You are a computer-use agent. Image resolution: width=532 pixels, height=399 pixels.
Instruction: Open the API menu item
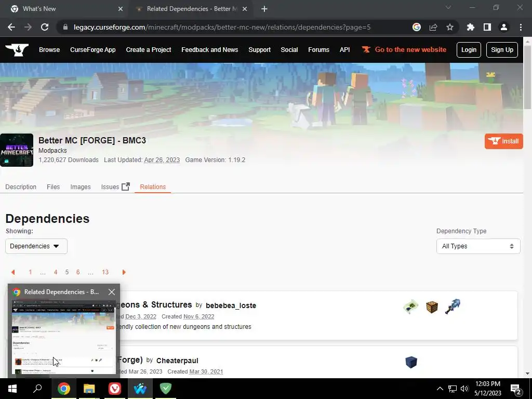345,50
